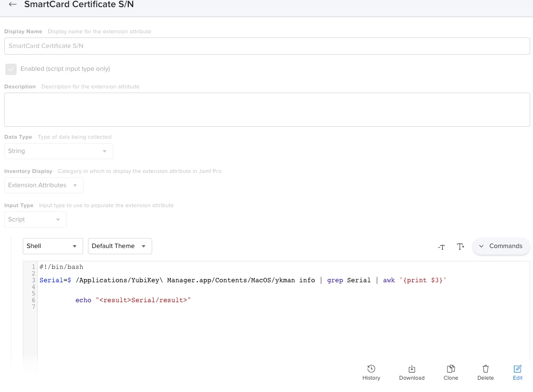
Task: Open the History view
Action: pyautogui.click(x=371, y=373)
